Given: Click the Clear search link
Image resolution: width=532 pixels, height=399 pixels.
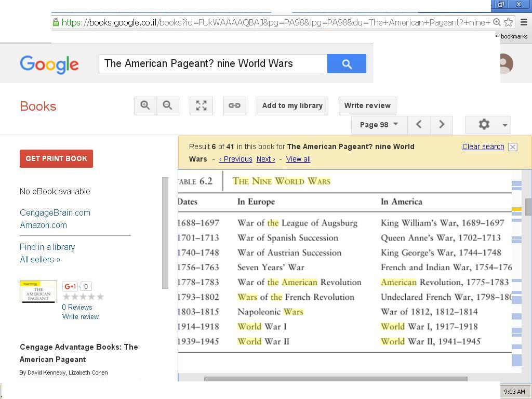Looking at the screenshot, I should 483,147.
